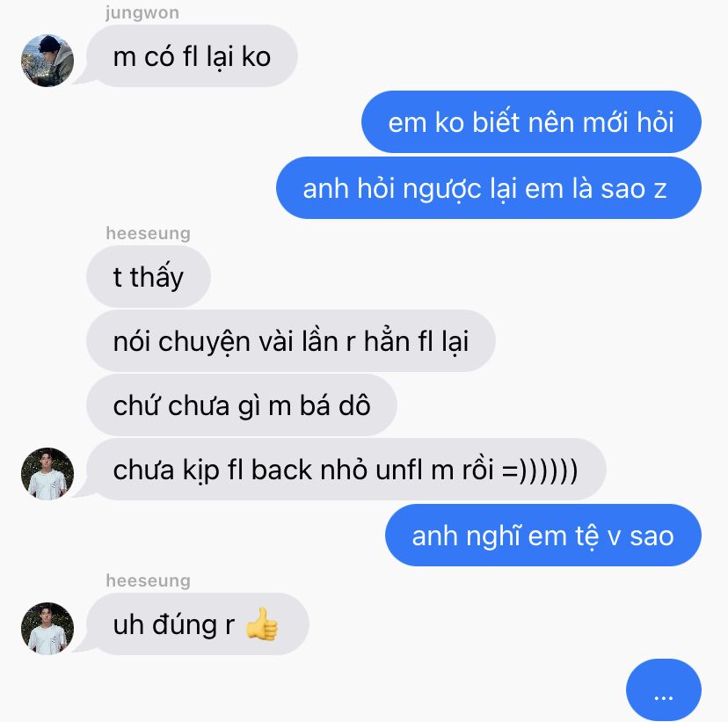Select the 'm có fl lại ko' message bubble

click(192, 56)
